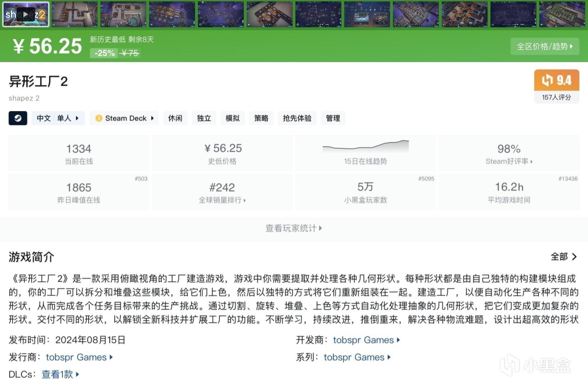
Task: Expand the Steam Deck compatibility tag
Action: [x=124, y=118]
